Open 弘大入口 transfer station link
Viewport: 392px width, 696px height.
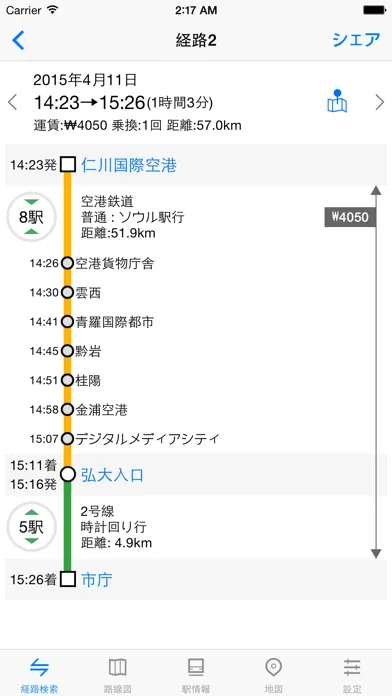[112, 475]
